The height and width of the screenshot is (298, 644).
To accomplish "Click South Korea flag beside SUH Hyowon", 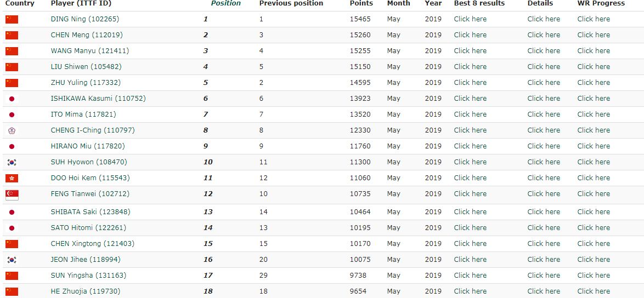I will 12,162.
